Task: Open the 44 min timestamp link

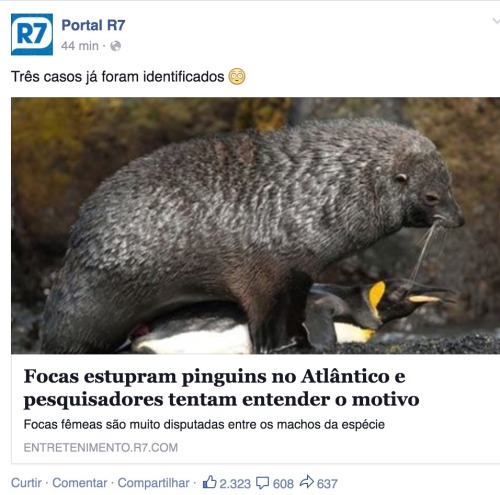Action: pos(80,46)
